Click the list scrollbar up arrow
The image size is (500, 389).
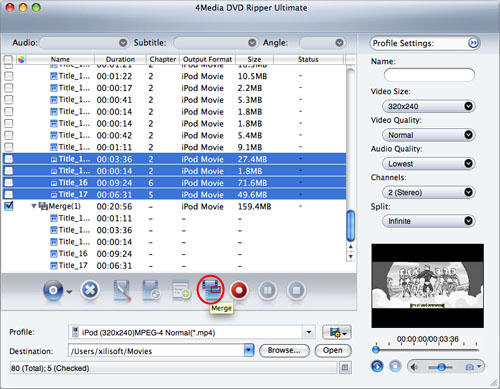[350, 246]
